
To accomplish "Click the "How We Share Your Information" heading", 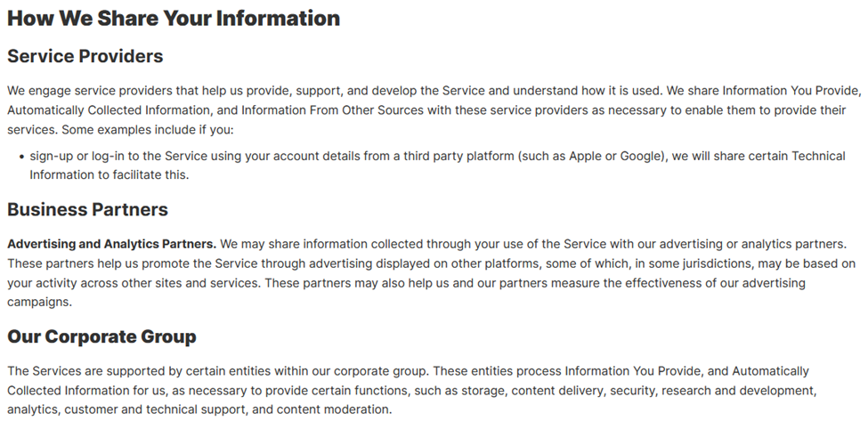I will click(174, 18).
